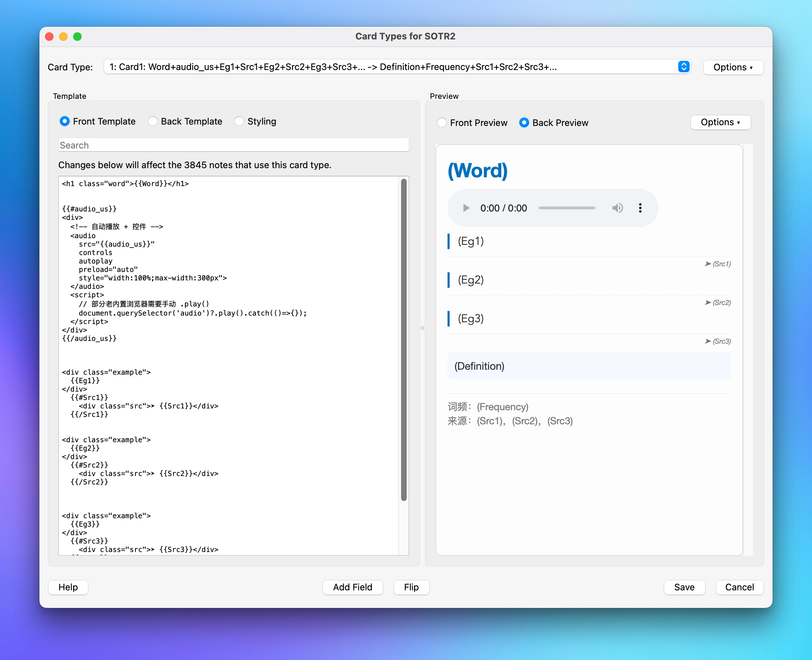This screenshot has width=812, height=660.
Task: Click the red close window button
Action: point(49,37)
